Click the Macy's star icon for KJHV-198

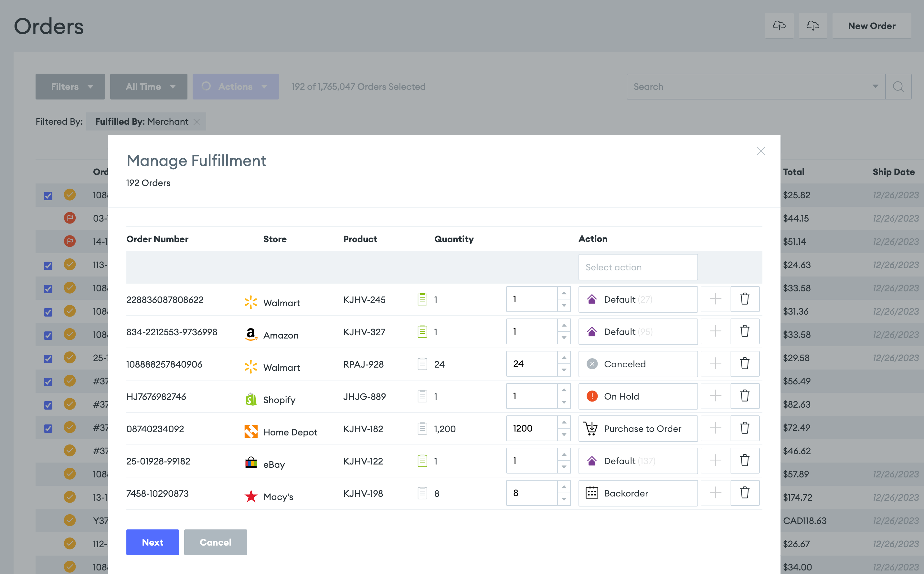pyautogui.click(x=251, y=496)
